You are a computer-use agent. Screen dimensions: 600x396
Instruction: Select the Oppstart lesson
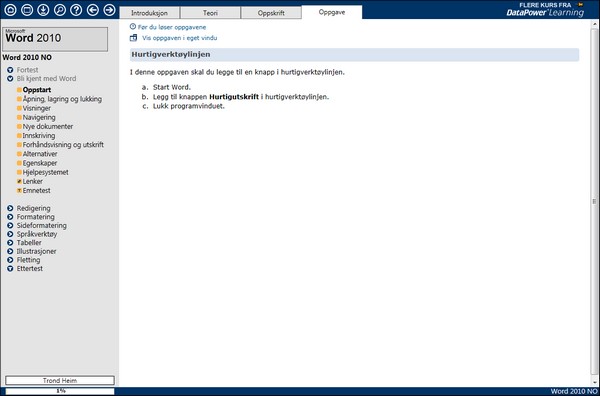(x=37, y=90)
